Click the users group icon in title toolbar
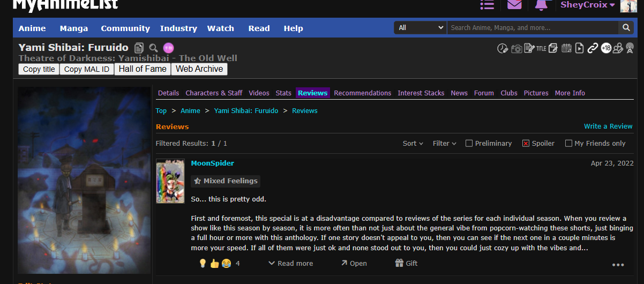This screenshot has height=284, width=644. (x=618, y=49)
